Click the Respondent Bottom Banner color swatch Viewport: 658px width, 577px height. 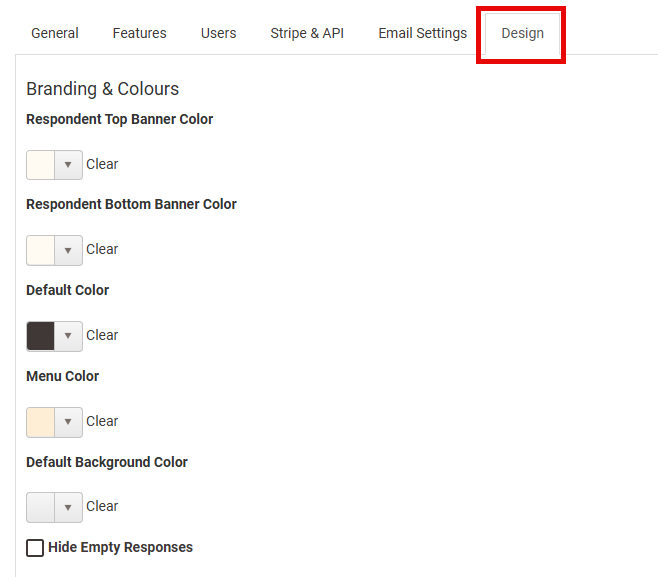click(x=41, y=250)
